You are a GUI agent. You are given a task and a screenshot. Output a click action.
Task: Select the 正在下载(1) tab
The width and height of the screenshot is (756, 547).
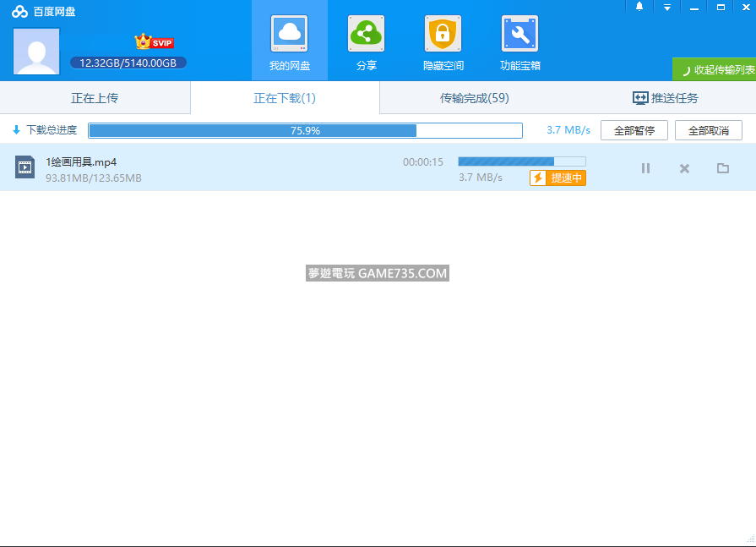click(285, 98)
